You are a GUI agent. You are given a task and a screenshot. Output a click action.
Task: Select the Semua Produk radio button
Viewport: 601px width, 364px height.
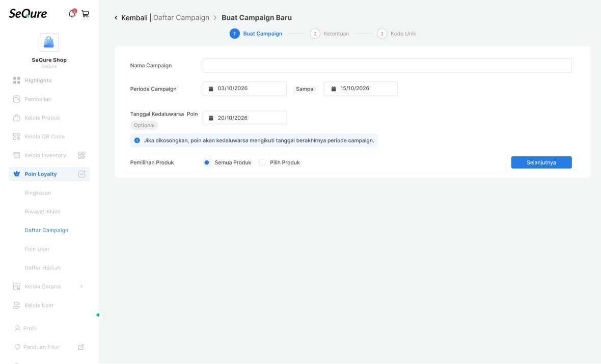(207, 162)
